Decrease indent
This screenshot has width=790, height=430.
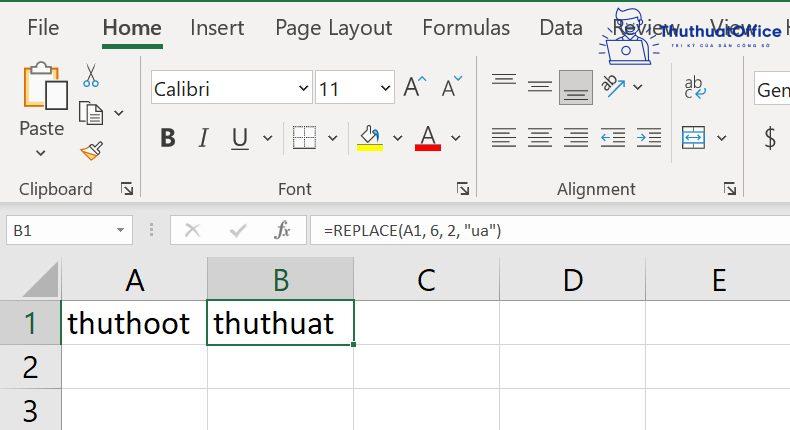[613, 137]
